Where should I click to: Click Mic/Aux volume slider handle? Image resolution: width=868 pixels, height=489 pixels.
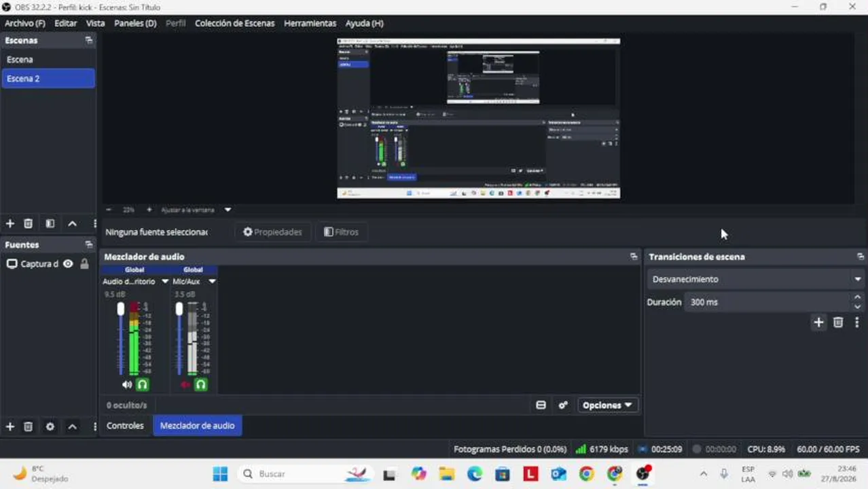click(179, 309)
